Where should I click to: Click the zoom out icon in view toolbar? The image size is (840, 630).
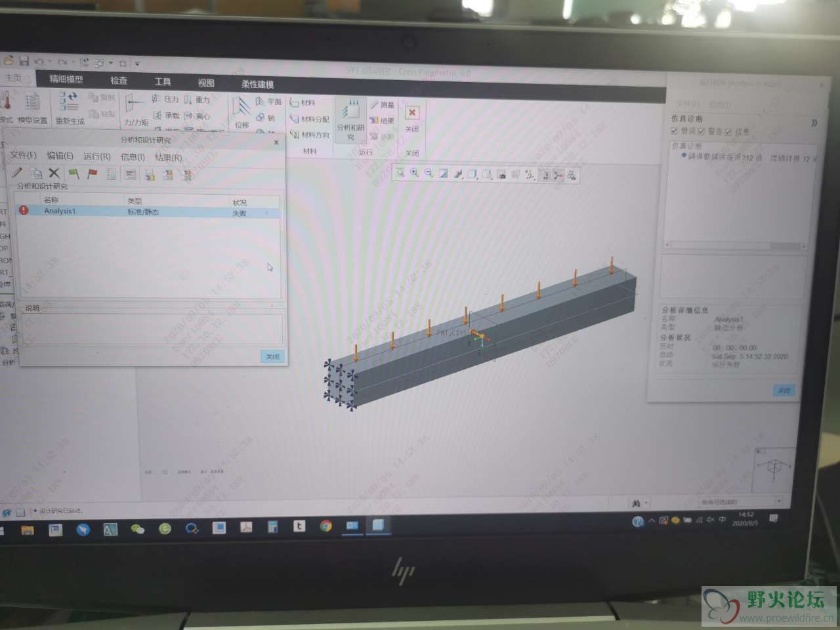point(429,173)
